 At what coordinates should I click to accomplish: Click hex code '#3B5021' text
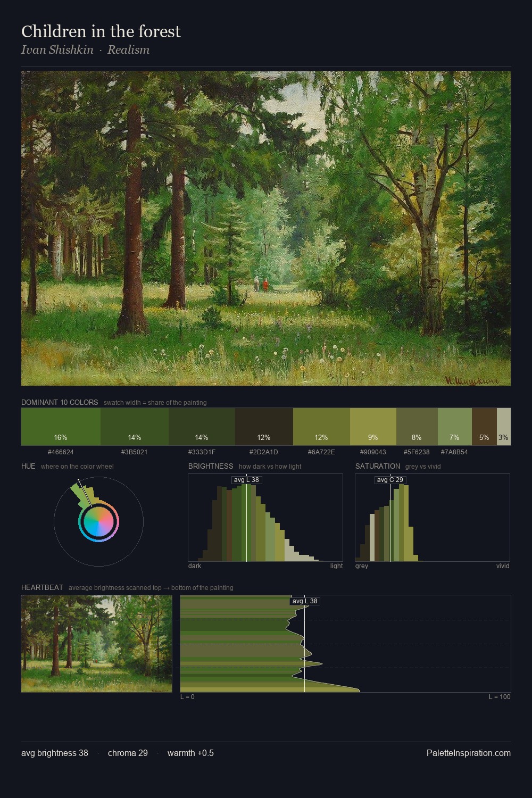[135, 452]
